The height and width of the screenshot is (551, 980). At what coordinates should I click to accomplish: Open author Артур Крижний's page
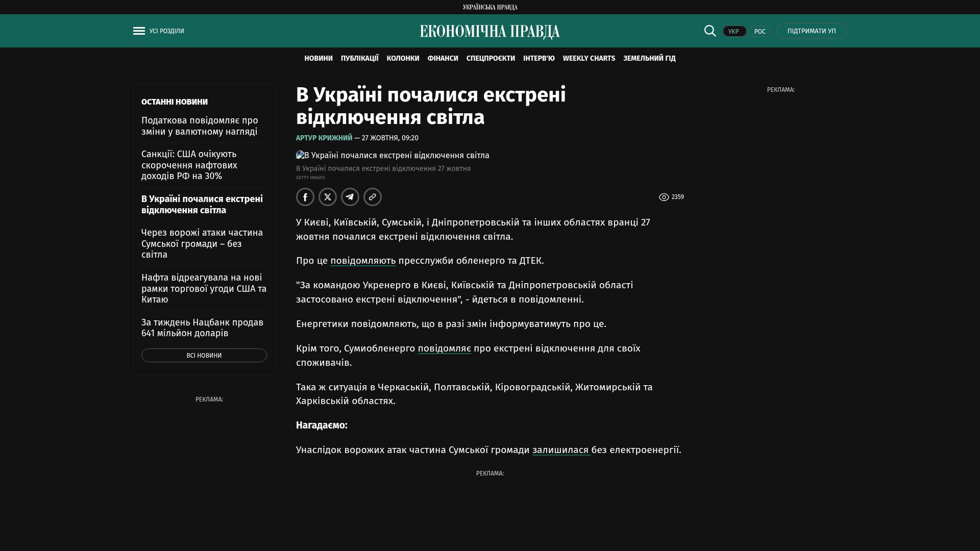coord(324,138)
